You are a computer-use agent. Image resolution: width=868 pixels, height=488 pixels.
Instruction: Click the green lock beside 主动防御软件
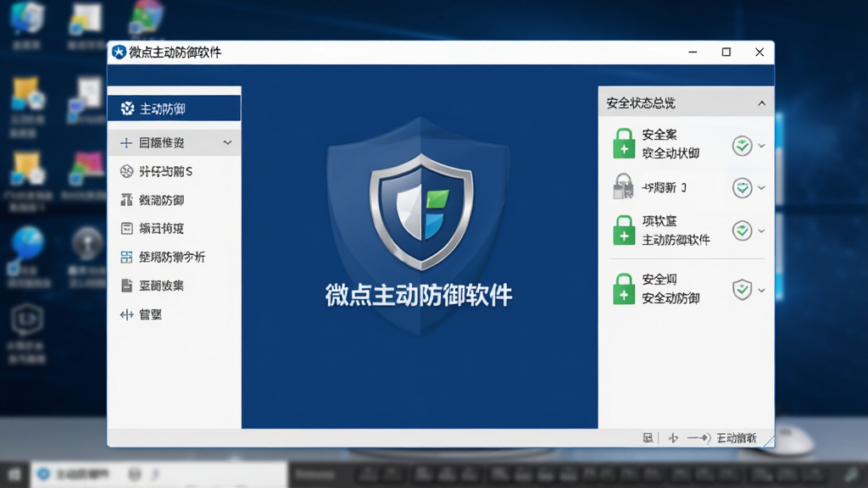[624, 230]
